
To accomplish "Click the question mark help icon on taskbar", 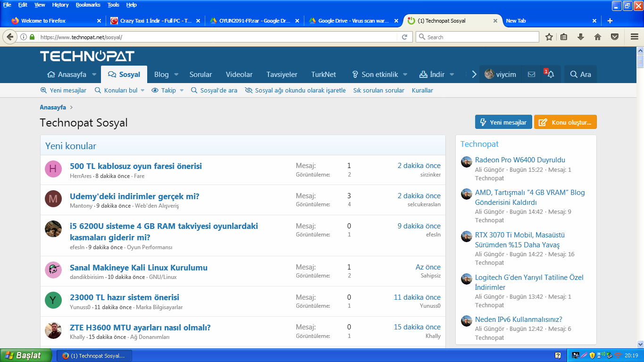I will [558, 355].
